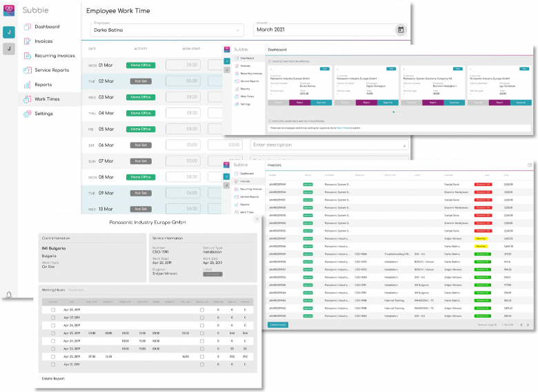
Task: Open the Employee dropdown showing Darko Batina
Action: [167, 30]
